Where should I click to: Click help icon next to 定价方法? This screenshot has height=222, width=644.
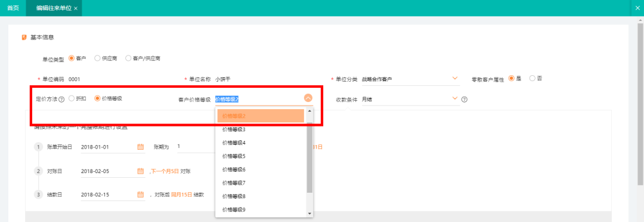[61, 99]
